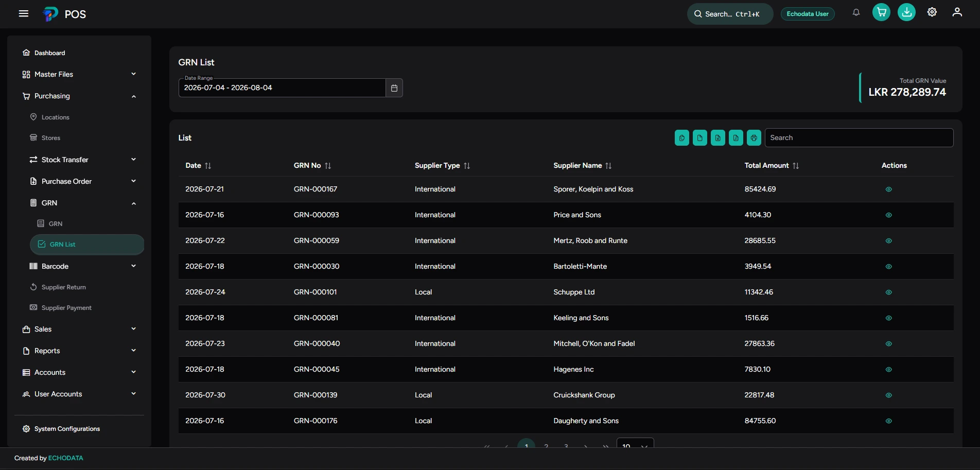Viewport: 980px width, 470px height.
Task: View details of GRN-000176
Action: point(888,421)
